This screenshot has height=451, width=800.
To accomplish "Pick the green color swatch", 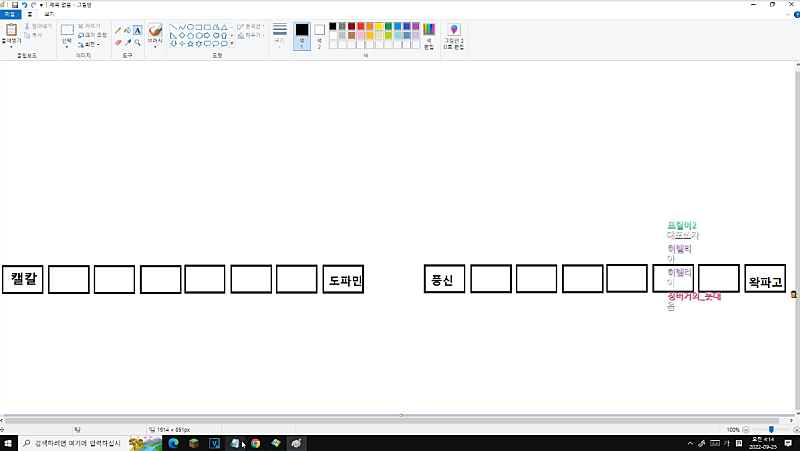I will [x=388, y=26].
